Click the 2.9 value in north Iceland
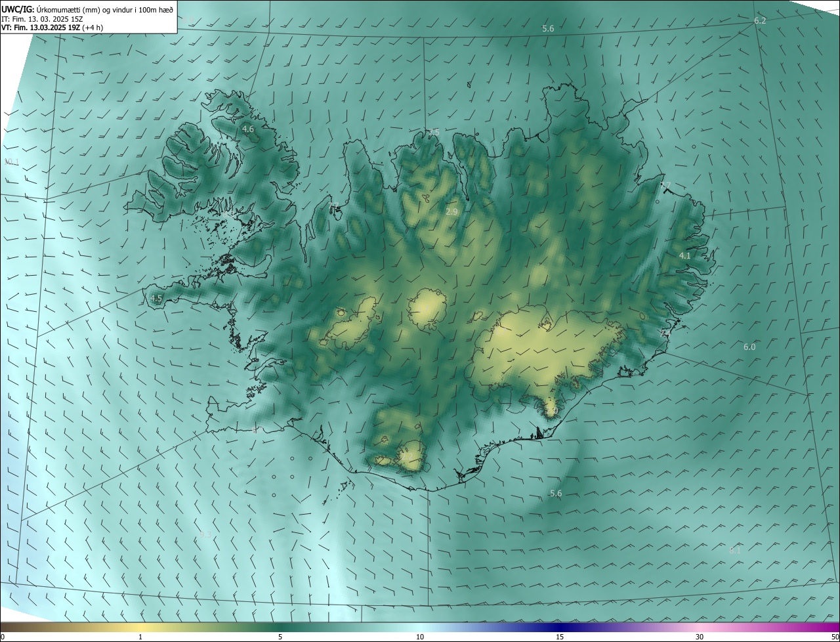Image resolution: width=840 pixels, height=642 pixels. click(451, 211)
